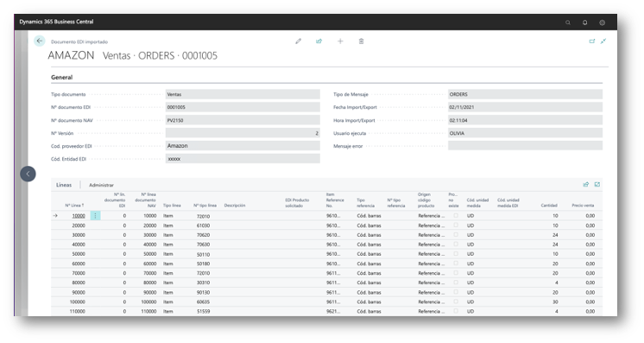Expand the side panel with the round chevron
644x343 pixels.
[28, 174]
